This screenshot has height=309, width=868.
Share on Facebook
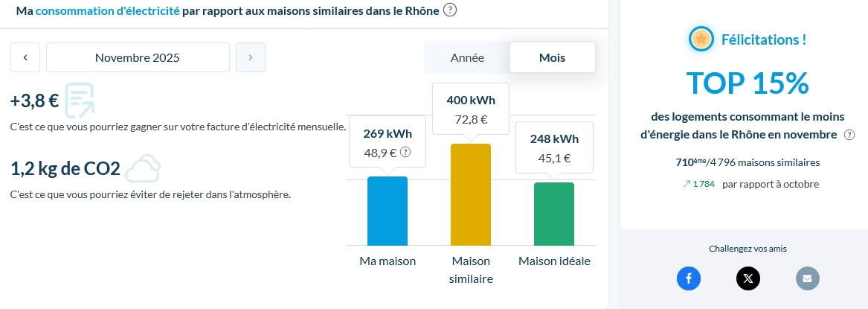pyautogui.click(x=689, y=278)
